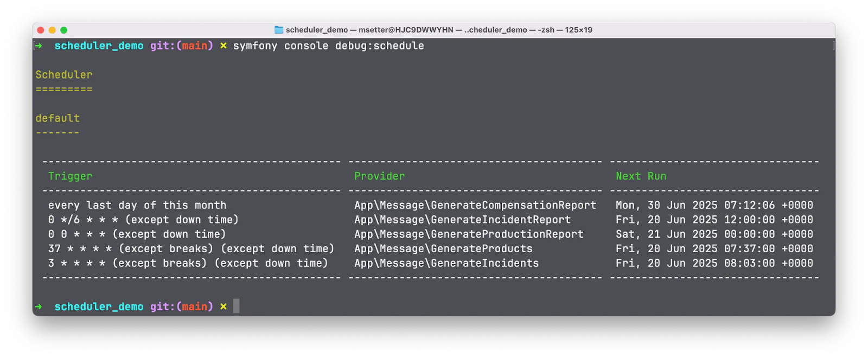This screenshot has height=359, width=868.
Task: Click the lower prompt's git dirty marker
Action: pos(223,306)
